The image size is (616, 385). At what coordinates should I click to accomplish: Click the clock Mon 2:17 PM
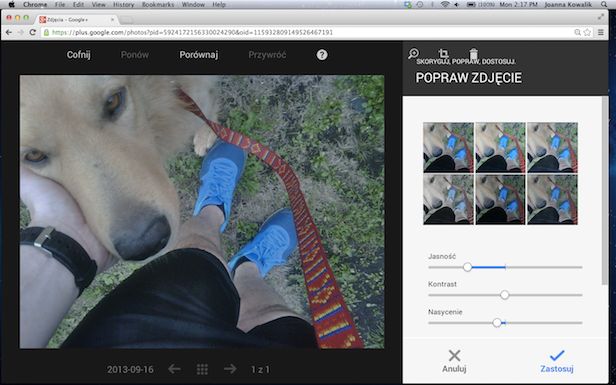(518, 4)
